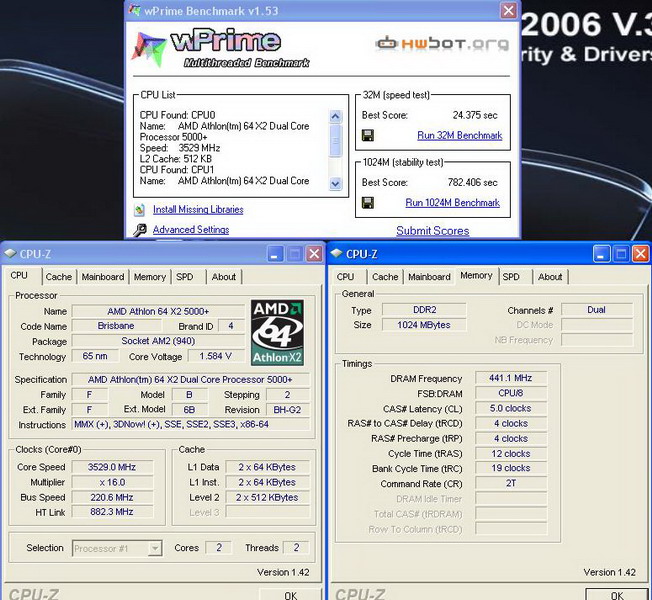Click HT Link 882.3 MHz value
This screenshot has height=600, width=652.
pyautogui.click(x=112, y=512)
